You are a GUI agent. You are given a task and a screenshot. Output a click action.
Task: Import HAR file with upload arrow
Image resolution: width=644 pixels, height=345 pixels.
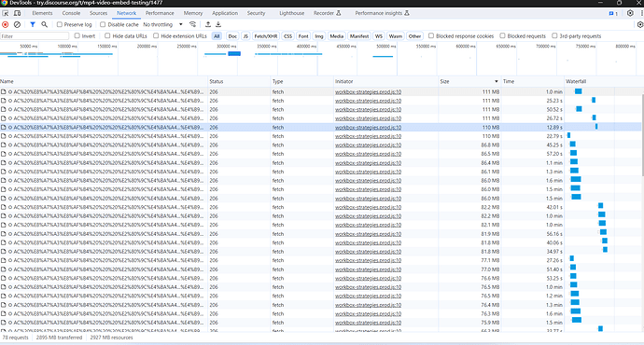tap(208, 24)
